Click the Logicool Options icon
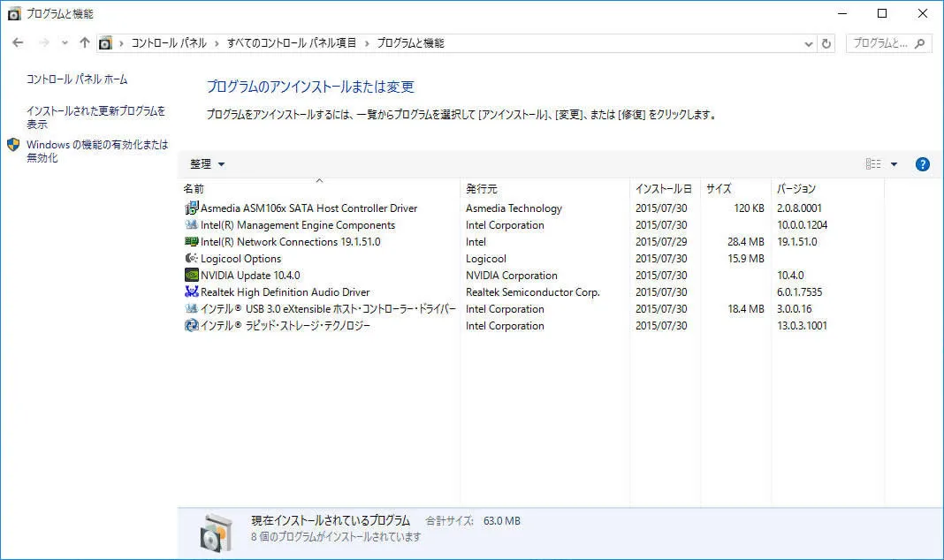Screen dimensions: 944x560 point(191,259)
